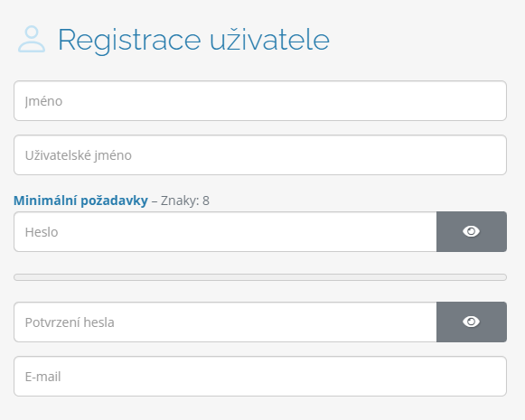Select the Uživatelské jméno text box
525x420 pixels.
pyautogui.click(x=260, y=155)
